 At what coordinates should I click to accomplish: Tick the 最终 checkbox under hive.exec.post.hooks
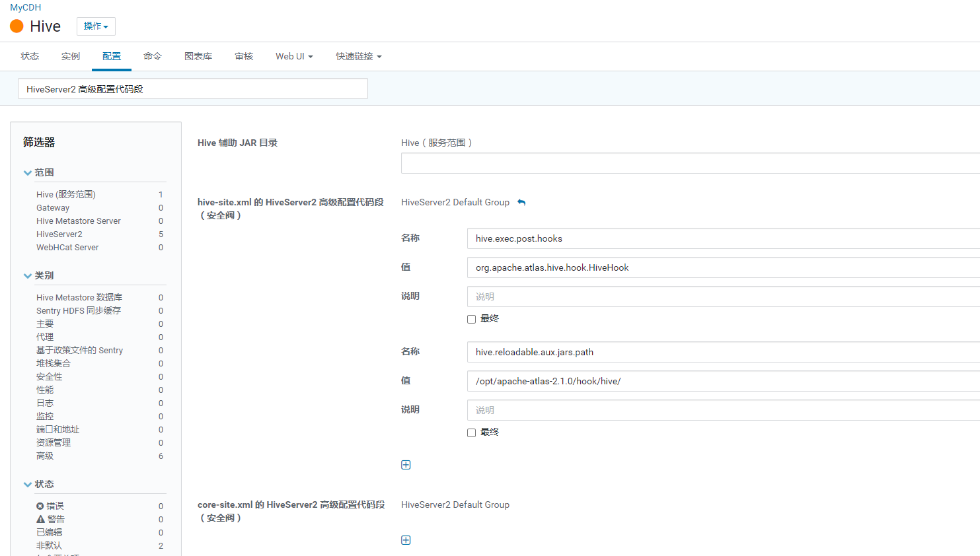coord(471,319)
